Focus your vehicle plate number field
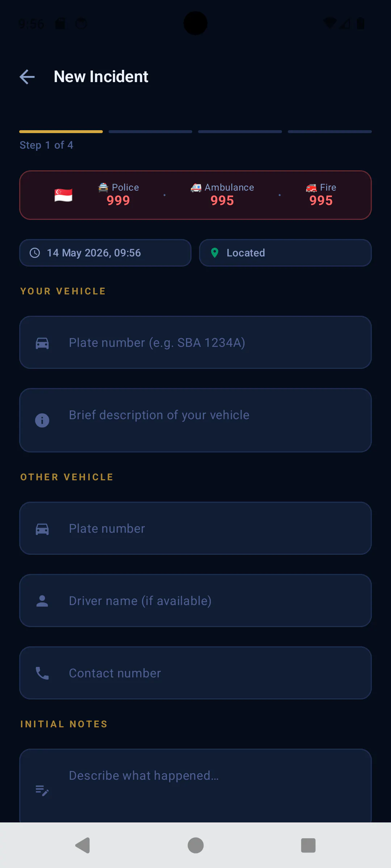Image resolution: width=391 pixels, height=868 pixels. point(195,342)
